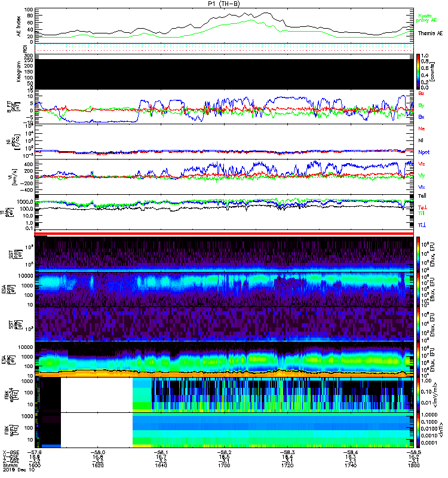This screenshot has width=448, height=478.
Task: Click the date label 2019 Dec 10
Action: pyautogui.click(x=19, y=470)
